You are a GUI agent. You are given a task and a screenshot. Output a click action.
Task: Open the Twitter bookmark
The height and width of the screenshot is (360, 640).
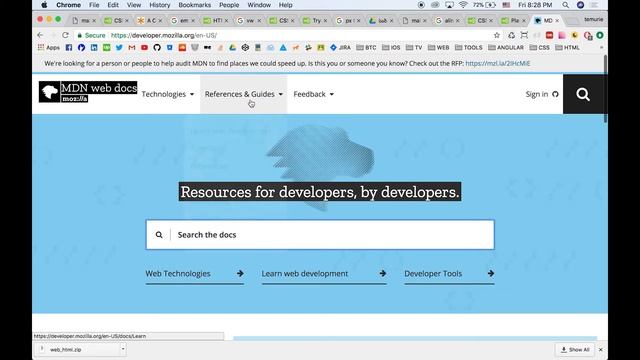click(119, 48)
